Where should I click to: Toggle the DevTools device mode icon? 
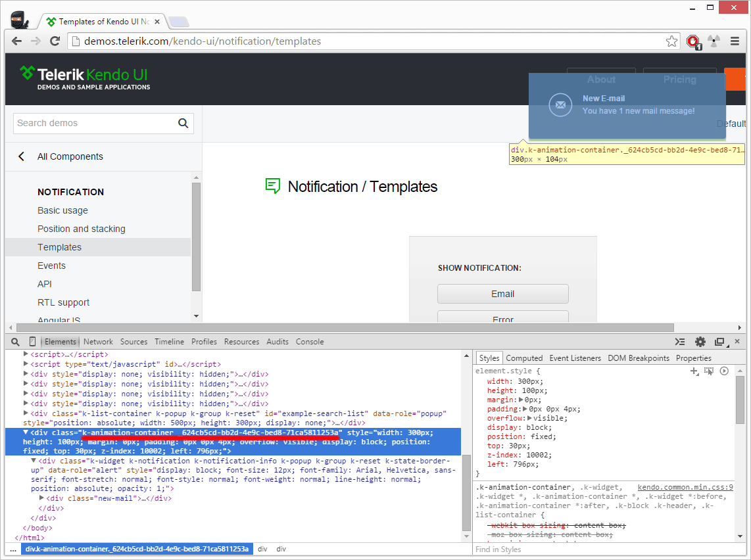[x=33, y=342]
